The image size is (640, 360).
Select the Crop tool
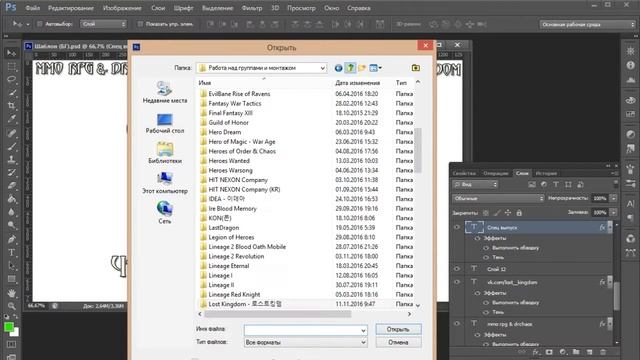(x=11, y=106)
